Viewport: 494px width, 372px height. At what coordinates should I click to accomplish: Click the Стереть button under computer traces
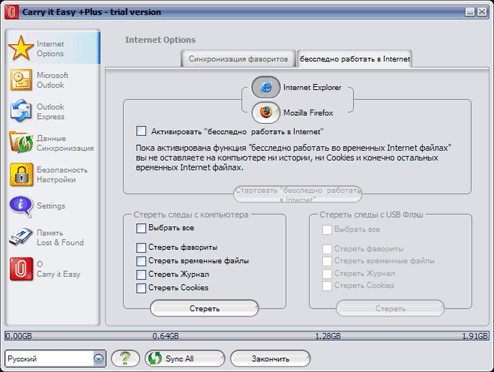point(204,309)
